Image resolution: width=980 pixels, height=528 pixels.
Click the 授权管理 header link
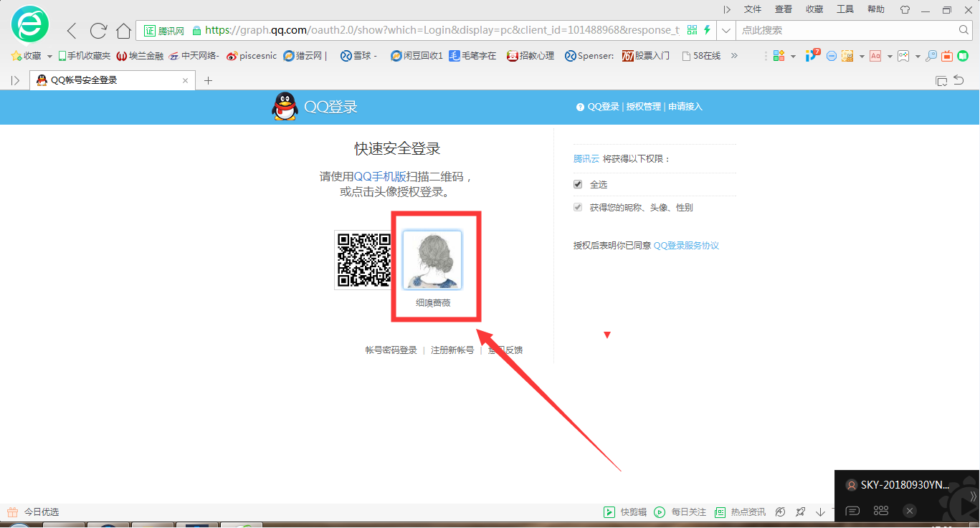coord(644,107)
